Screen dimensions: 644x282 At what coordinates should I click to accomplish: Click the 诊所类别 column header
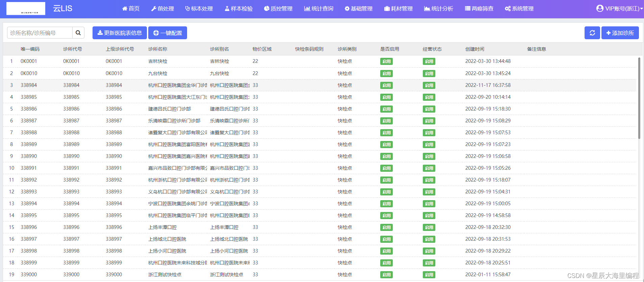click(x=347, y=49)
